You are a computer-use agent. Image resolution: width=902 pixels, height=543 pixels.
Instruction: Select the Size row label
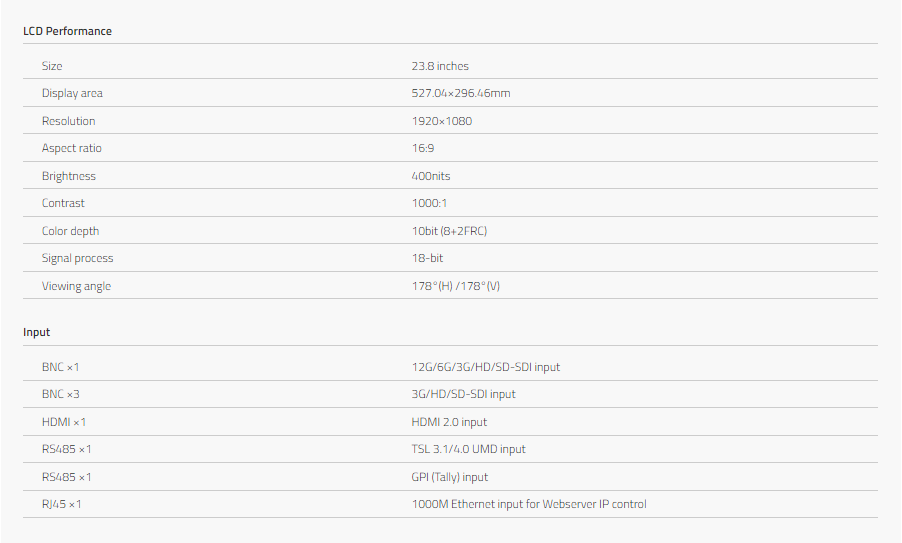[x=52, y=66]
